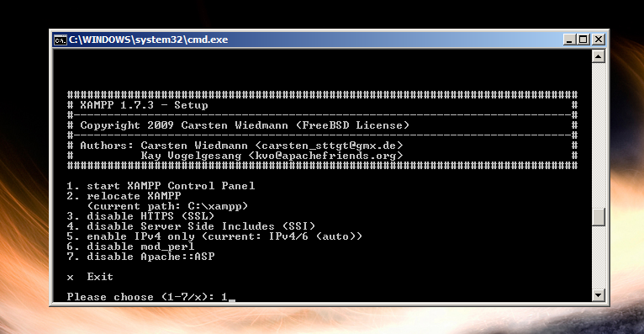Image resolution: width=644 pixels, height=334 pixels.
Task: Close the cmd.exe window
Action: 599,40
